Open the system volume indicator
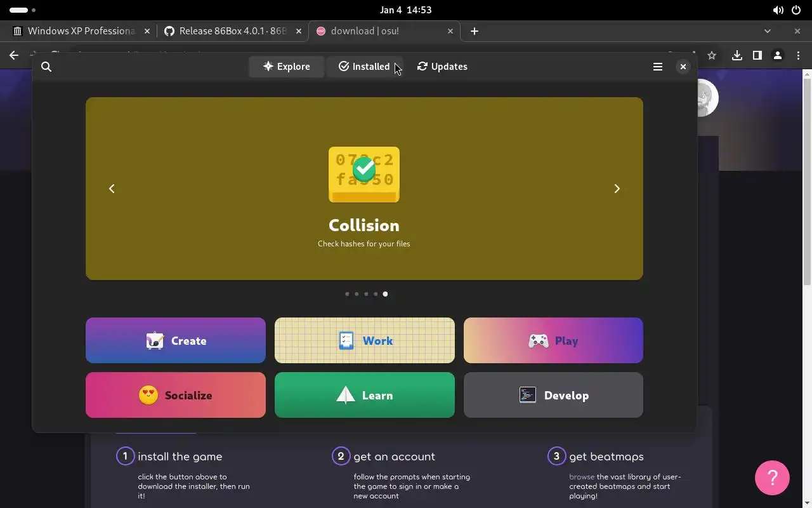The width and height of the screenshot is (812, 508). click(778, 10)
